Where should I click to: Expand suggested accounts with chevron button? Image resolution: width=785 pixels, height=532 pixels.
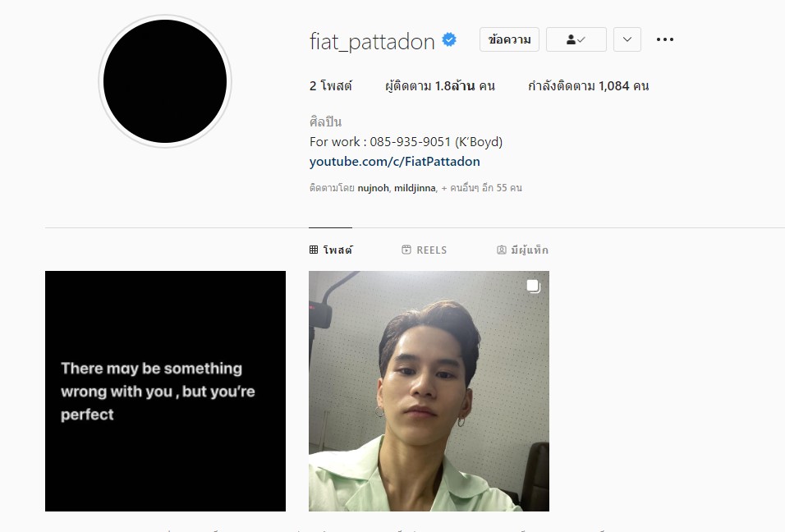627,39
